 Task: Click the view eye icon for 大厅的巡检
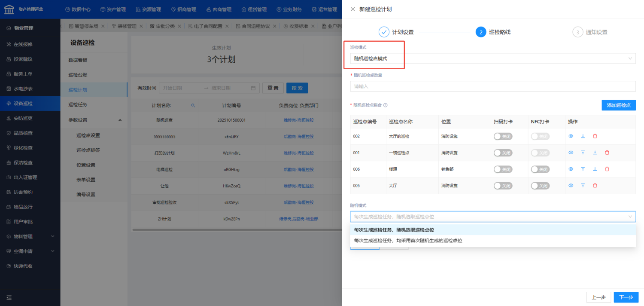[571, 136]
